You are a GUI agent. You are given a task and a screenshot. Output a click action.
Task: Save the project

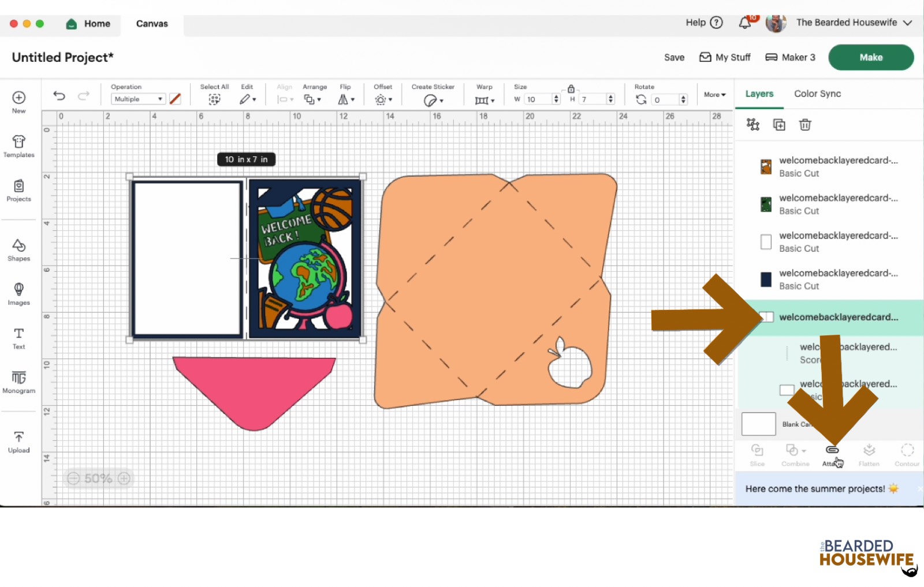674,57
